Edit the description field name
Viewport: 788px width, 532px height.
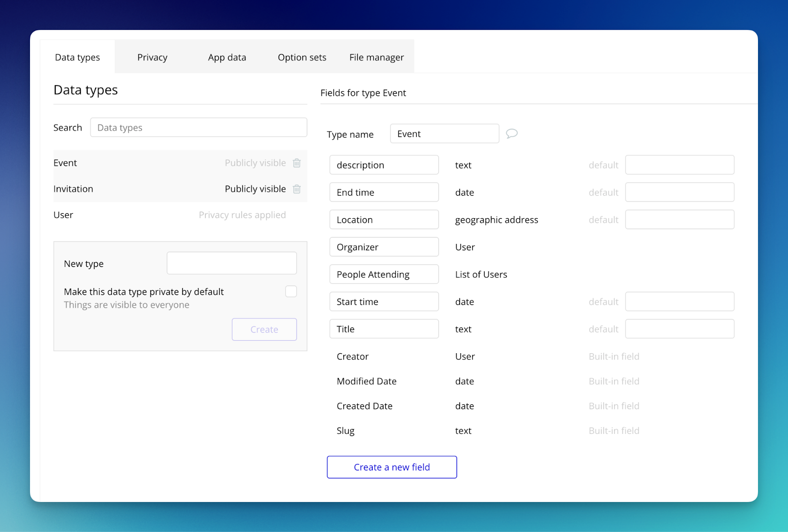point(384,165)
